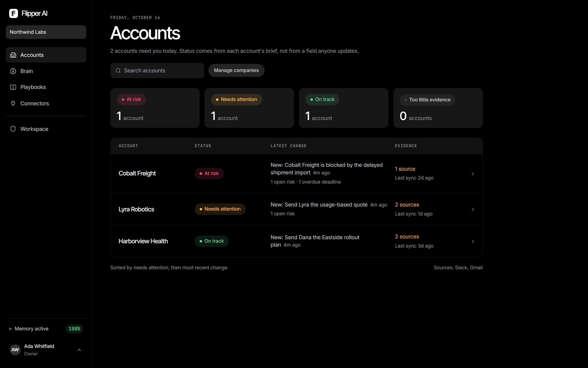Open the Playbooks section
The height and width of the screenshot is (368, 588).
tap(46, 87)
